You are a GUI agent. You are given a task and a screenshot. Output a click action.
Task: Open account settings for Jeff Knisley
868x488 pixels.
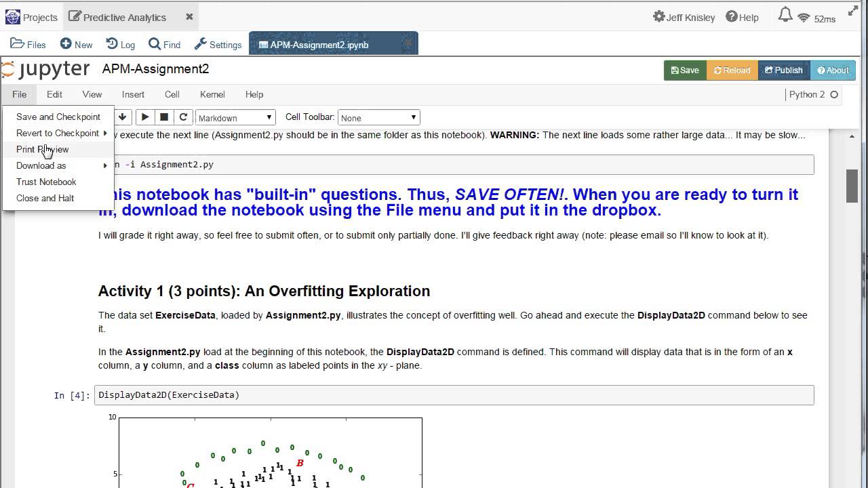point(684,17)
